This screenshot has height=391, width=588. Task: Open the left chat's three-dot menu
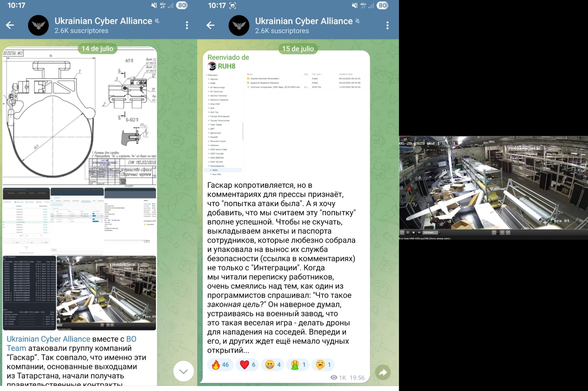[x=187, y=25]
